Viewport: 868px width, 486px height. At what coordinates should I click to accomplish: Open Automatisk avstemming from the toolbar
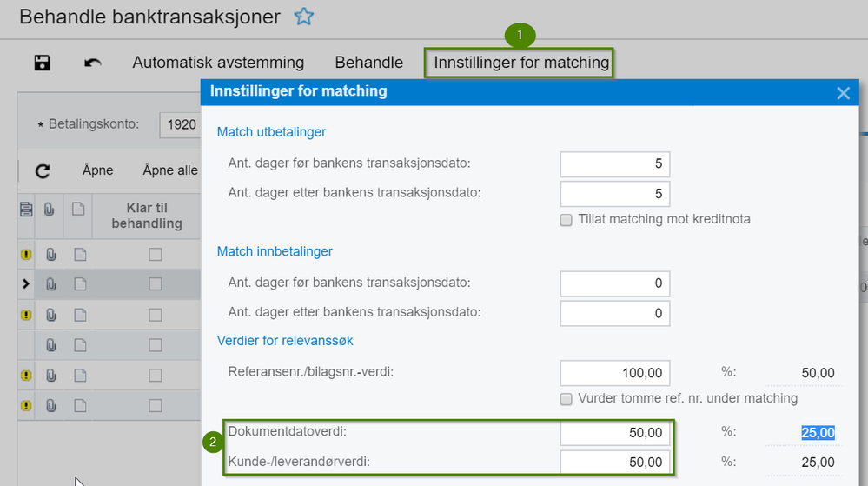click(x=218, y=63)
